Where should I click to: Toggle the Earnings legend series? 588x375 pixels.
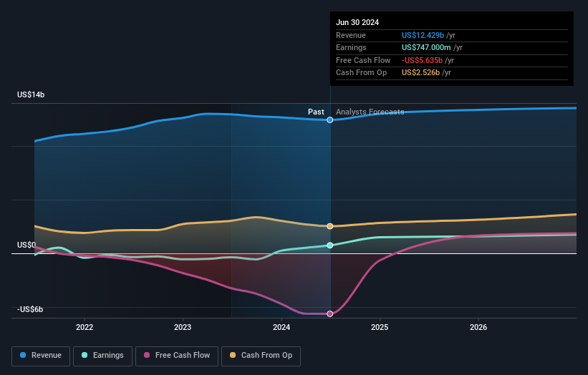tap(102, 356)
